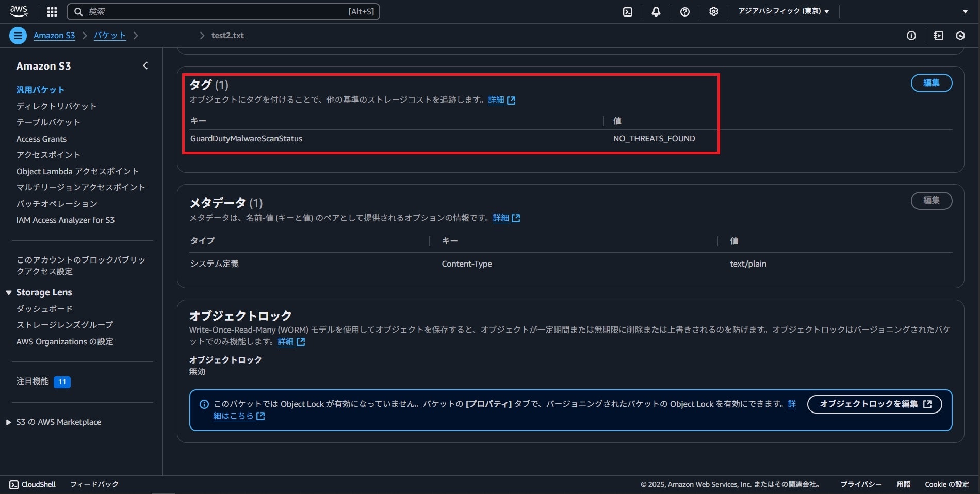This screenshot has width=980, height=494.
Task: Open the S3 navigation hamburger menu
Action: (18, 35)
